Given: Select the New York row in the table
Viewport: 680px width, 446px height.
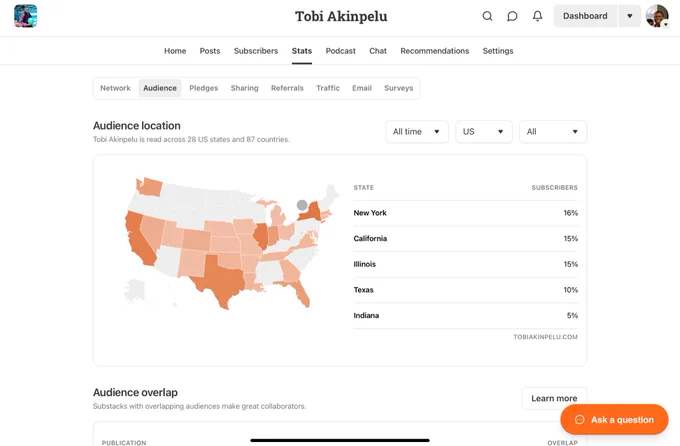Looking at the screenshot, I should 465,213.
